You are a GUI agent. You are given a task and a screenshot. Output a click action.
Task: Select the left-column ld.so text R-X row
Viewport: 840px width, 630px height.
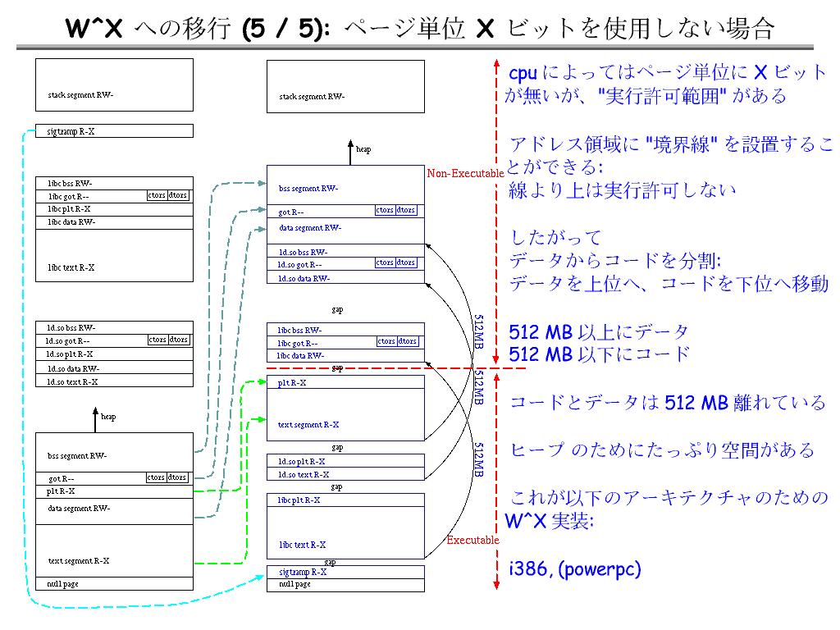[115, 381]
